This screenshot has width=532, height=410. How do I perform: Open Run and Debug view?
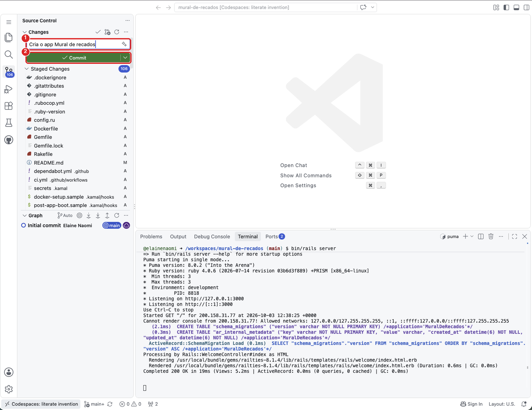[9, 89]
